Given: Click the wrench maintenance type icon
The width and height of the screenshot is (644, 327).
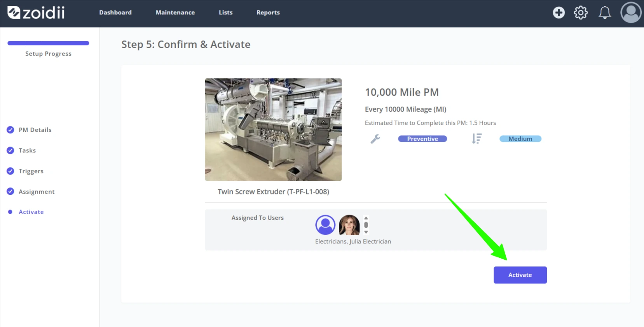Looking at the screenshot, I should [375, 139].
